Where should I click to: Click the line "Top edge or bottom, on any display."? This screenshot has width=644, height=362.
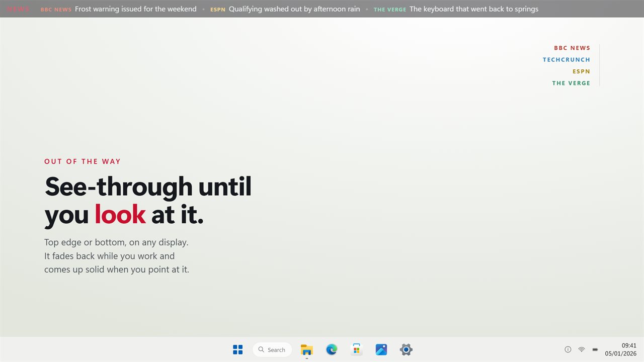point(116,242)
